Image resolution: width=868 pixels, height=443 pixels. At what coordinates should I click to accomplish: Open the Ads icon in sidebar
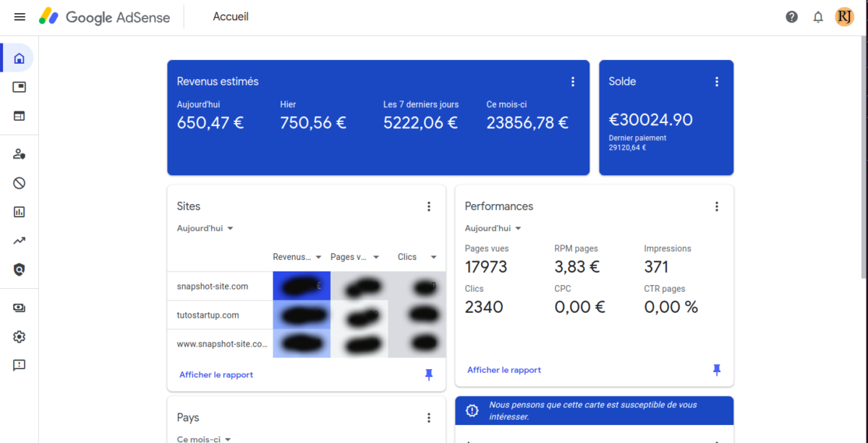20,87
